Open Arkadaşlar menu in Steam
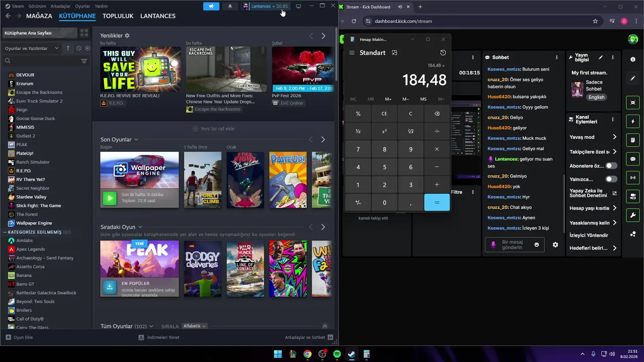 pyautogui.click(x=60, y=6)
